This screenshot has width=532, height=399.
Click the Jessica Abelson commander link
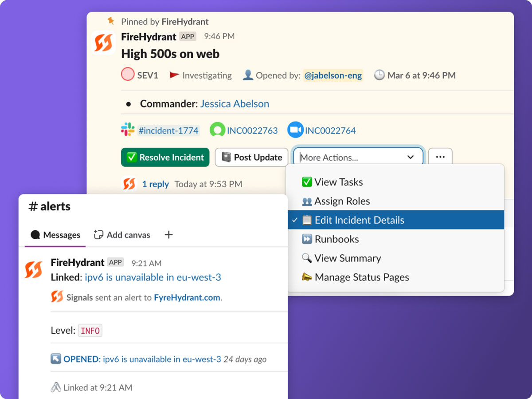(235, 104)
